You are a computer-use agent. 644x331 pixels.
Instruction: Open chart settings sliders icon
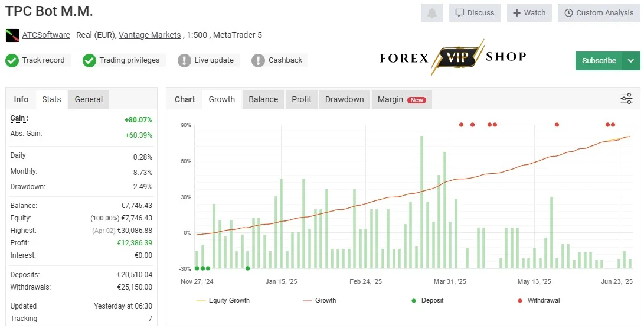tap(626, 99)
